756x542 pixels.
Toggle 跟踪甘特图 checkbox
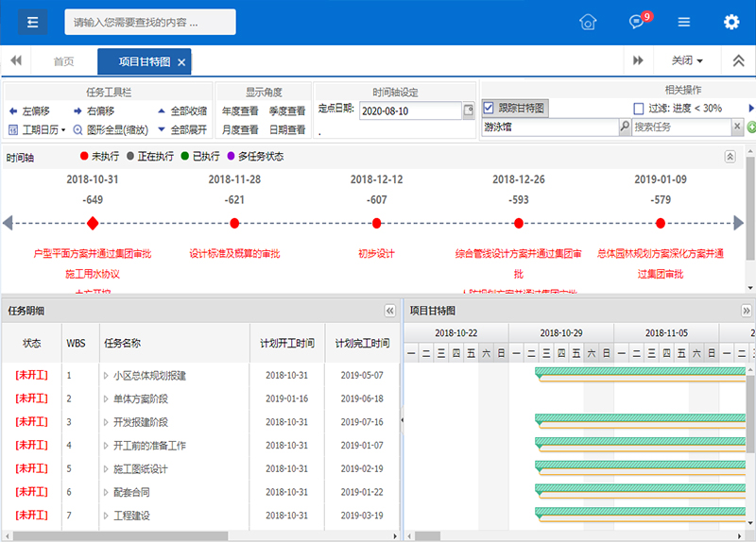(489, 109)
